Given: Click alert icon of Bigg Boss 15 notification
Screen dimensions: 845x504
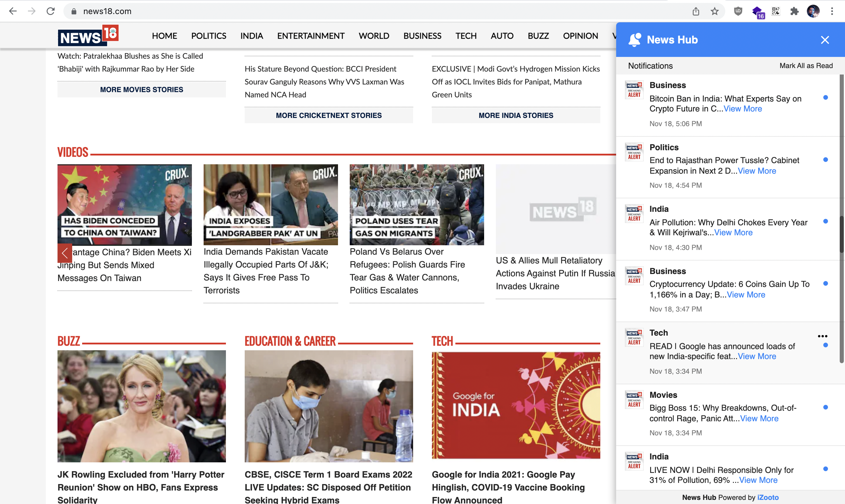Looking at the screenshot, I should (634, 399).
